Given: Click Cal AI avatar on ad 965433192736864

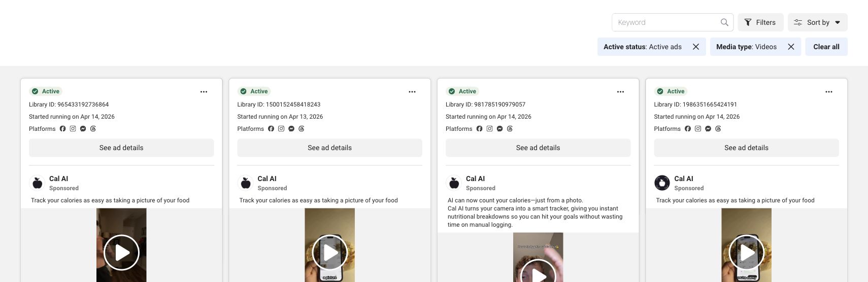Looking at the screenshot, I should coord(38,183).
